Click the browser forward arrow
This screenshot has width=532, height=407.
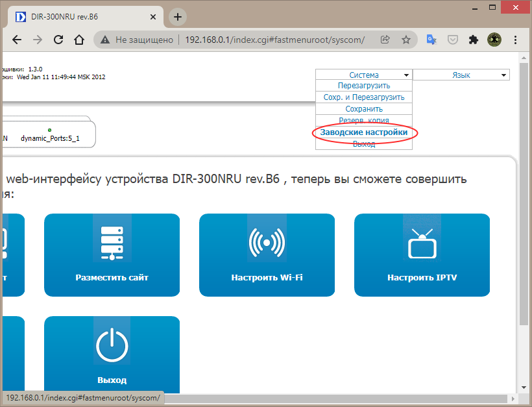(38, 40)
